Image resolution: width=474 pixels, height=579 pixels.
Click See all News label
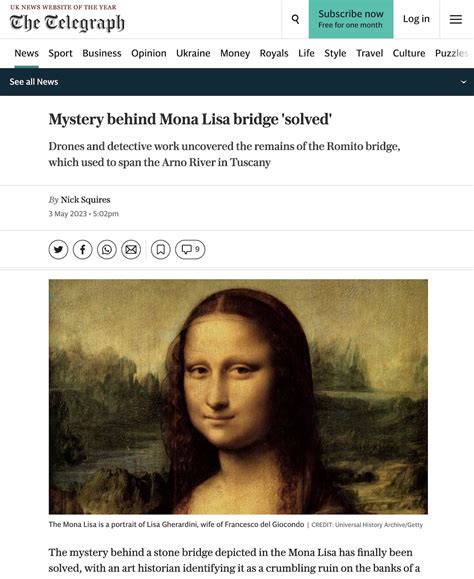(x=34, y=82)
